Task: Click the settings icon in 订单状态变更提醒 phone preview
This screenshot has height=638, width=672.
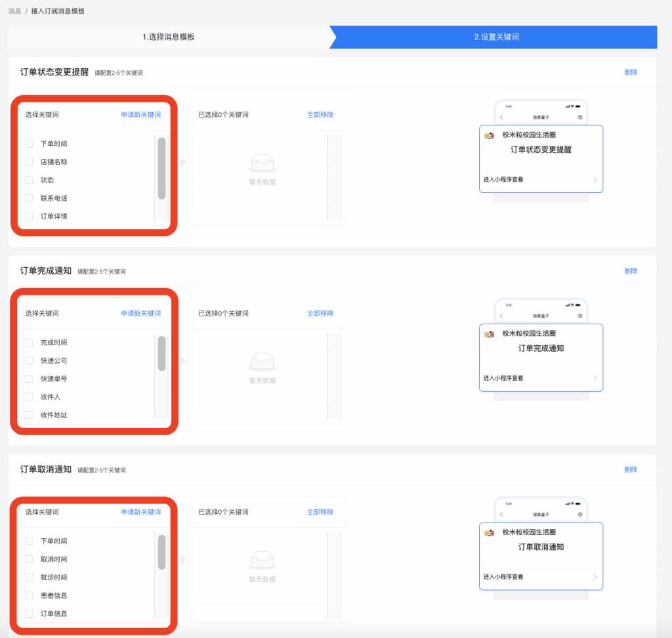Action: click(x=580, y=117)
